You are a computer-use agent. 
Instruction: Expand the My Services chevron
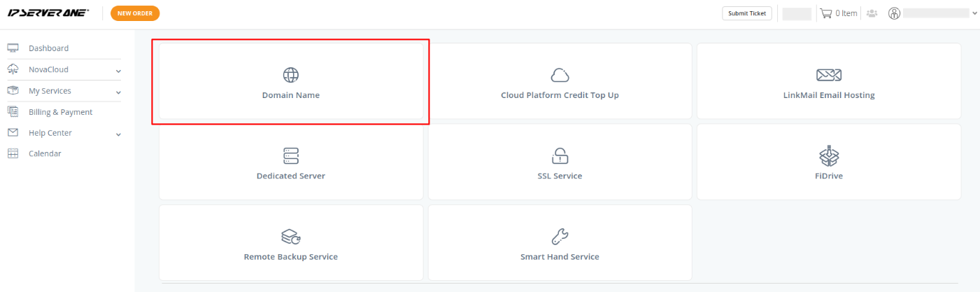click(x=118, y=92)
